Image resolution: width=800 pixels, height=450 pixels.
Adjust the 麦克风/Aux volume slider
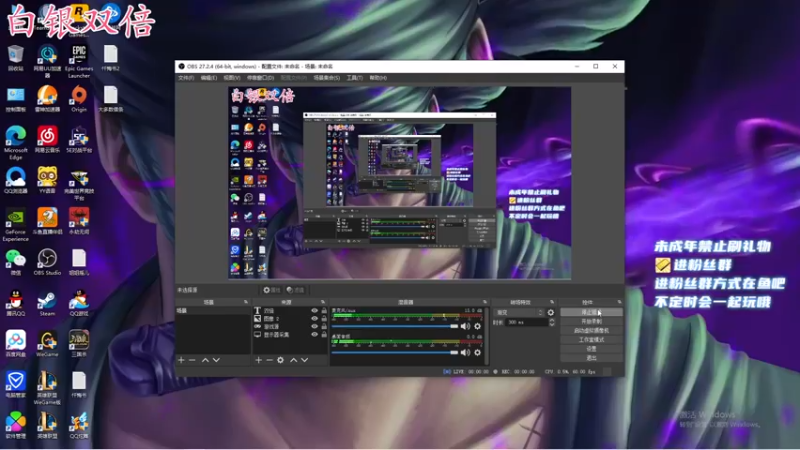pos(395,326)
